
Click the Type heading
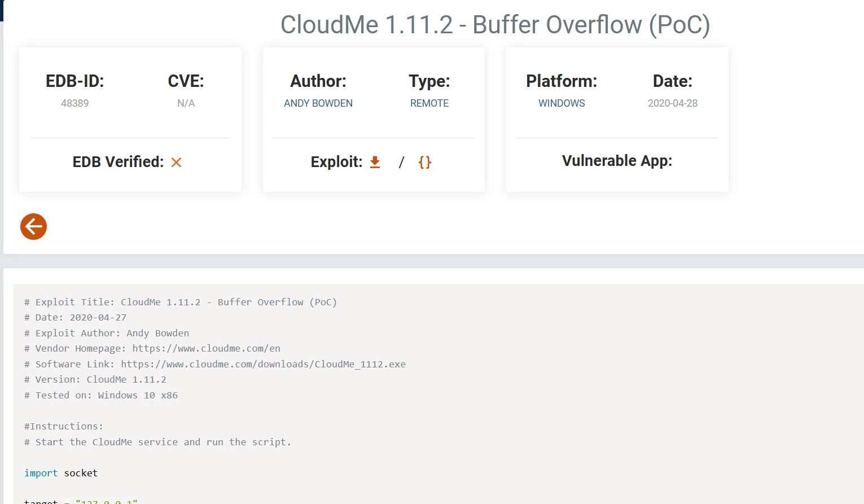pos(429,81)
